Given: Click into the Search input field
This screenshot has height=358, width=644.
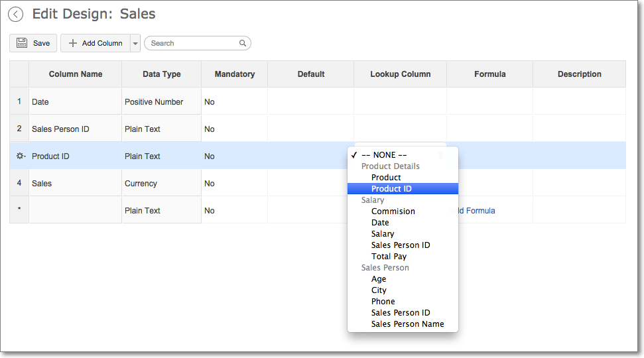Looking at the screenshot, I should click(x=192, y=43).
